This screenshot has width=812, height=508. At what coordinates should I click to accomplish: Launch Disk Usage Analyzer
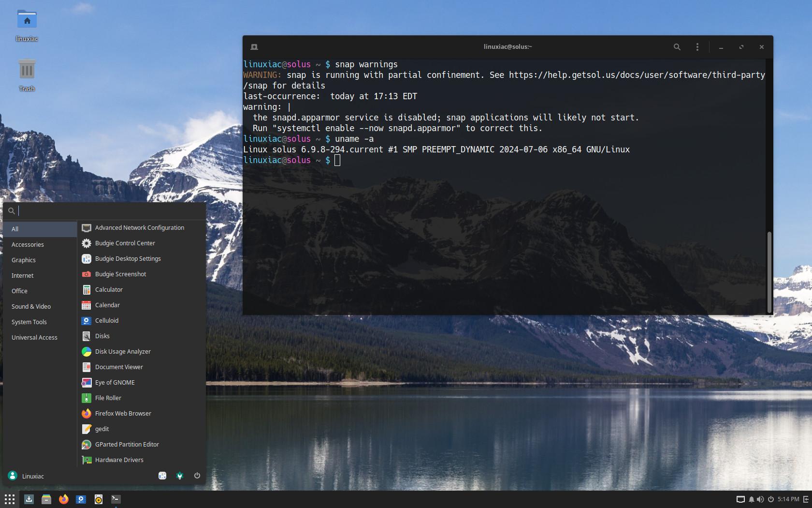142,352
